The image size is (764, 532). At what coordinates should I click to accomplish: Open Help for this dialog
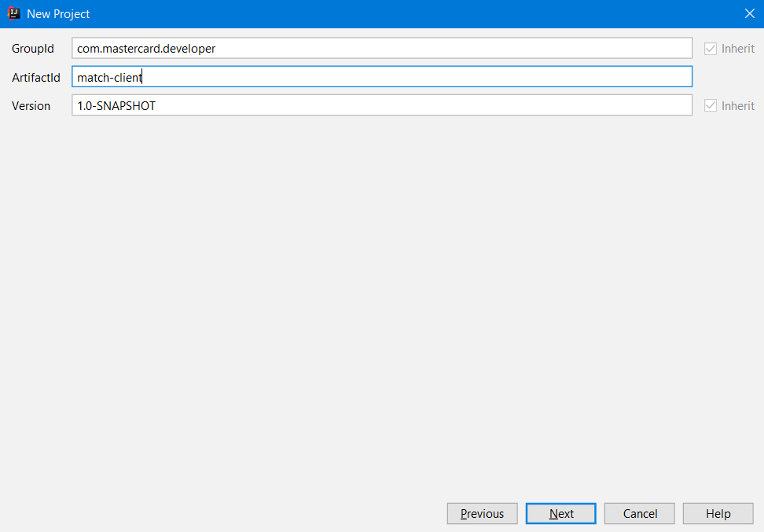[x=718, y=514]
